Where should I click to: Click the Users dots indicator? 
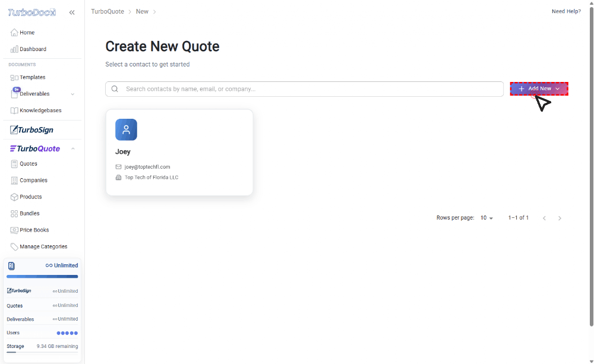[x=67, y=333]
